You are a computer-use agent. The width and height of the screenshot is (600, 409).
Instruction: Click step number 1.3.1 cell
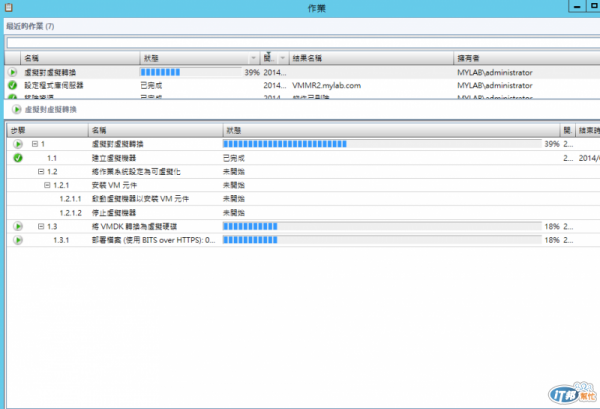click(x=61, y=240)
